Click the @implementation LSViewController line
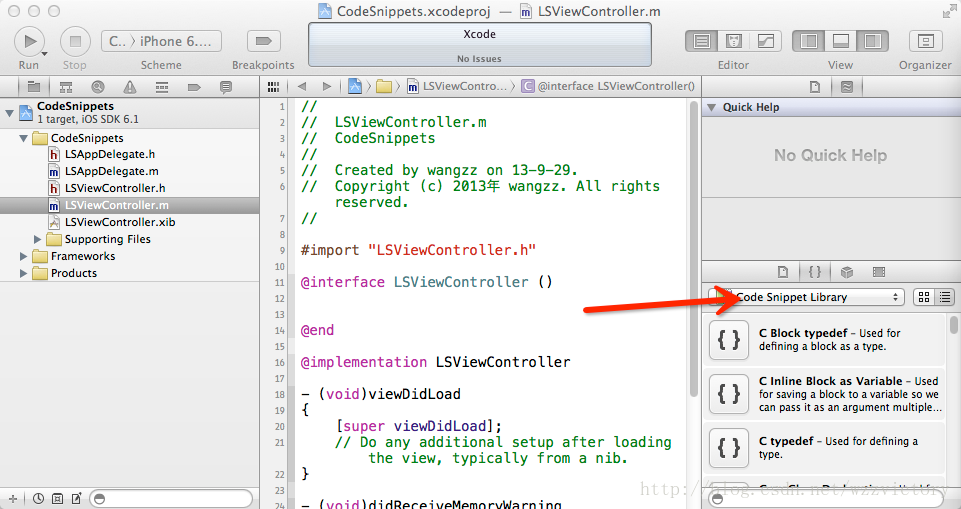Image resolution: width=961 pixels, height=509 pixels. pyautogui.click(x=435, y=362)
